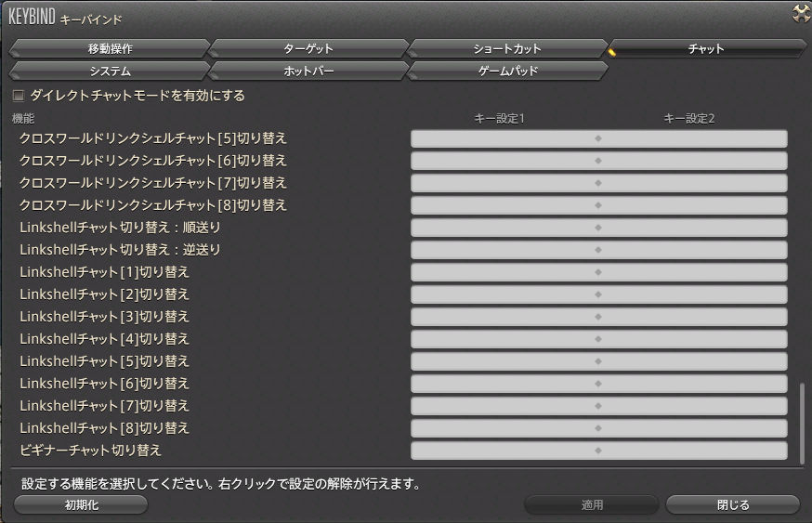Set キー設定2 for Linkshellチャット[1]切り替え

pos(693,272)
